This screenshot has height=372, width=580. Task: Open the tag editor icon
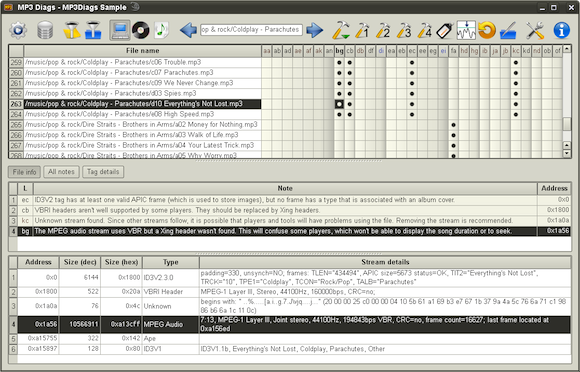[445, 30]
